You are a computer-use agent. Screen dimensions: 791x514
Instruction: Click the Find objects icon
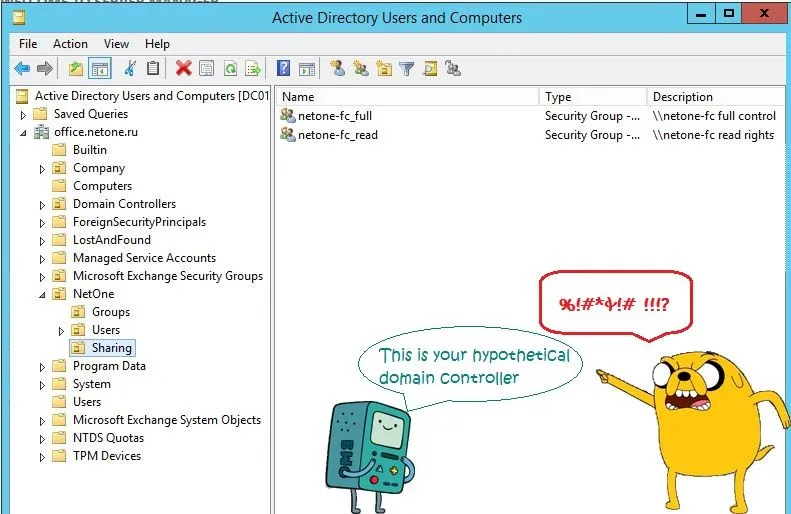(x=430, y=68)
